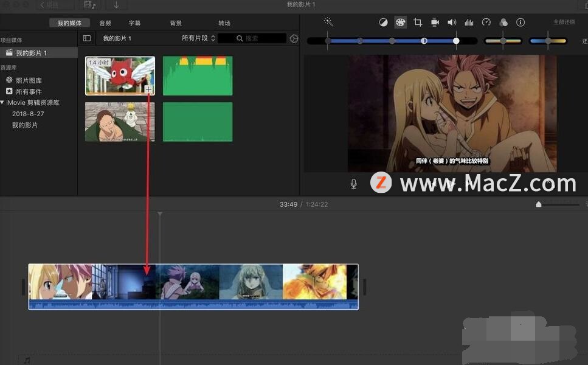Click the plus icon on Happy clip
Image resolution: width=588 pixels, height=365 pixels.
148,89
